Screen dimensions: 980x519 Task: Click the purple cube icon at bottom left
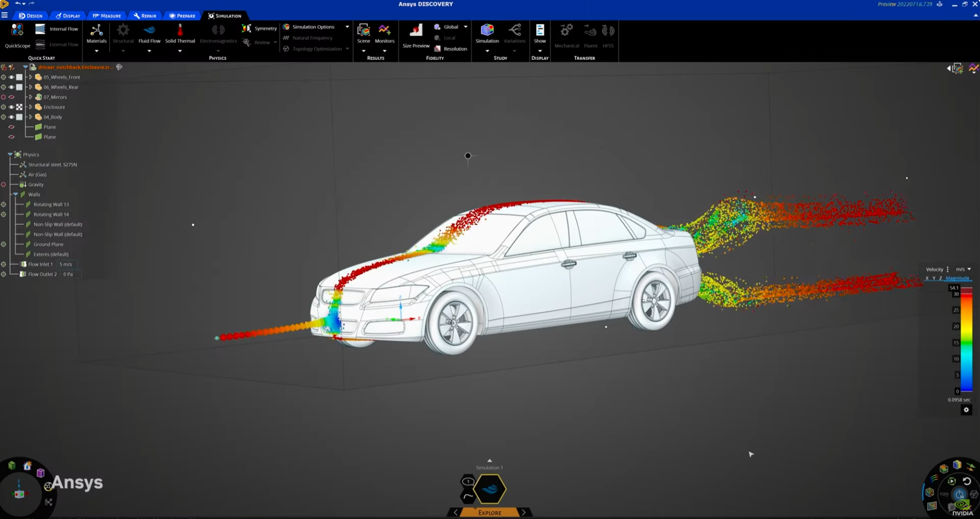pyautogui.click(x=41, y=473)
